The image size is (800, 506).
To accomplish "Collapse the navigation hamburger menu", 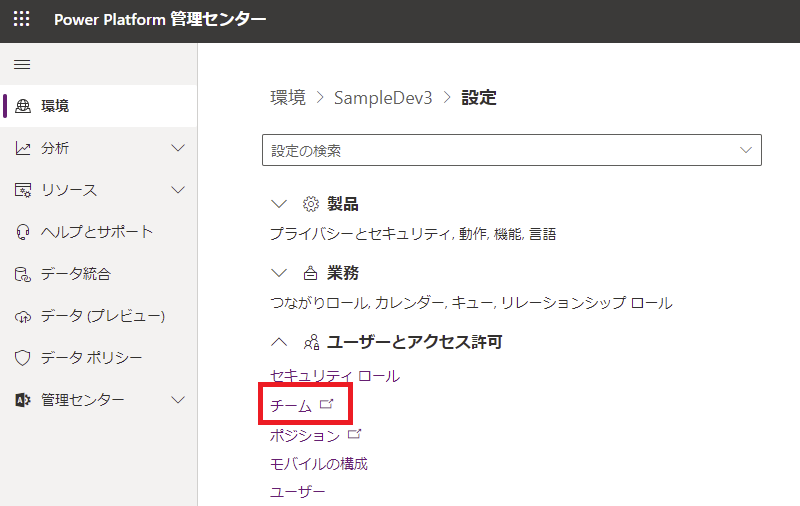I will coord(22,64).
